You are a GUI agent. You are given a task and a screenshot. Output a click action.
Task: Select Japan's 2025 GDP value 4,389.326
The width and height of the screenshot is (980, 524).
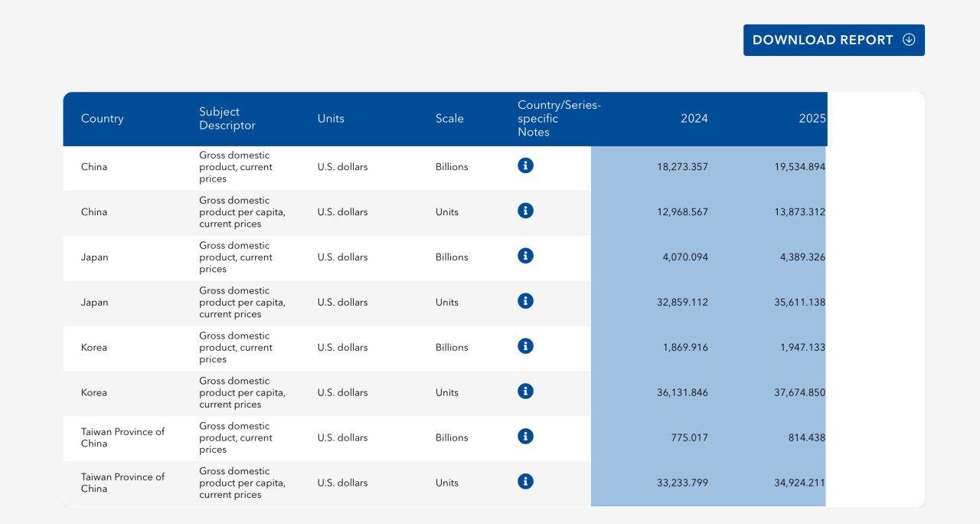[802, 257]
